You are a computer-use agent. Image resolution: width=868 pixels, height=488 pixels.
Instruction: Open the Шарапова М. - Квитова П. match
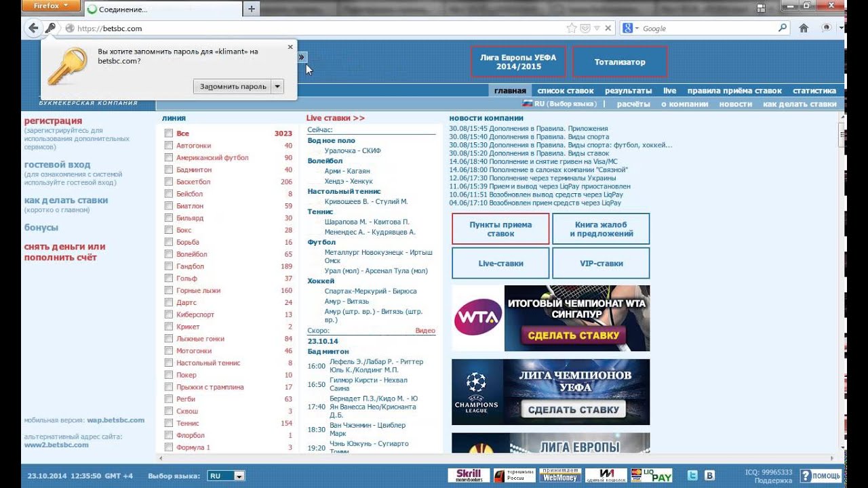(x=367, y=222)
